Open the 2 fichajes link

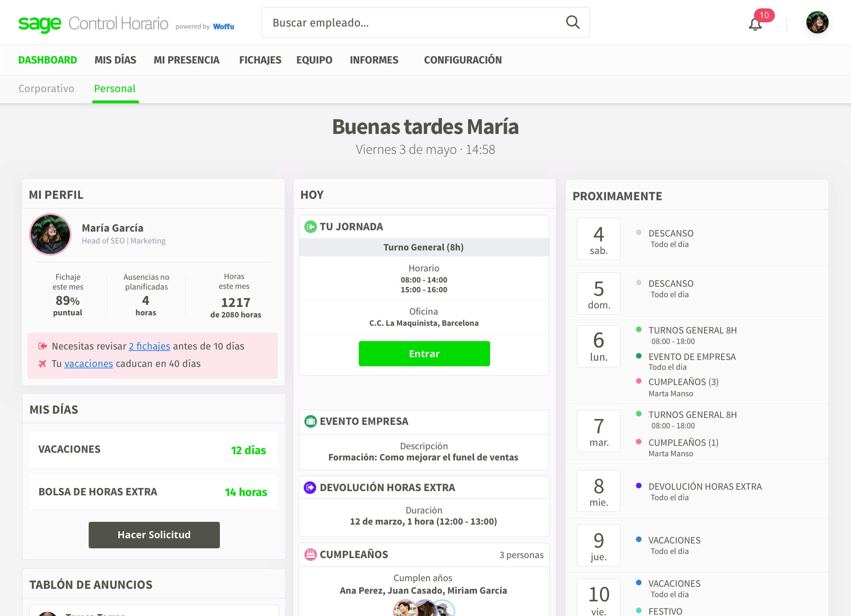[x=149, y=346]
